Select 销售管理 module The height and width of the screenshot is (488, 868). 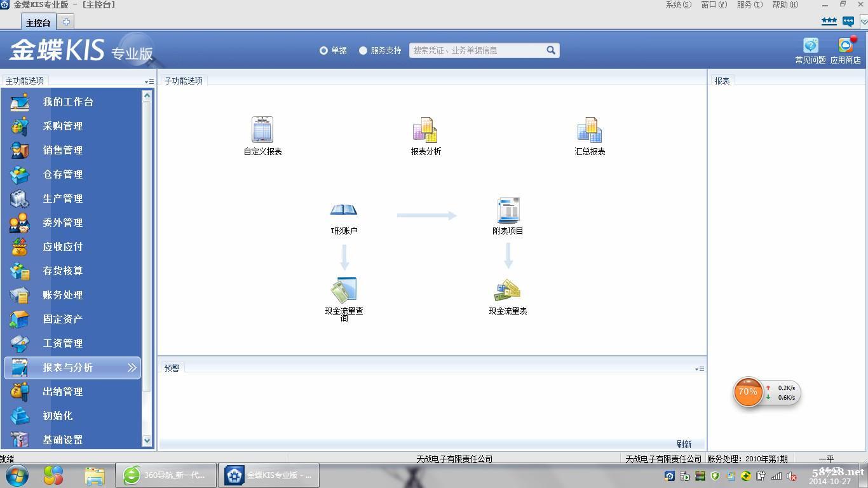tap(63, 150)
